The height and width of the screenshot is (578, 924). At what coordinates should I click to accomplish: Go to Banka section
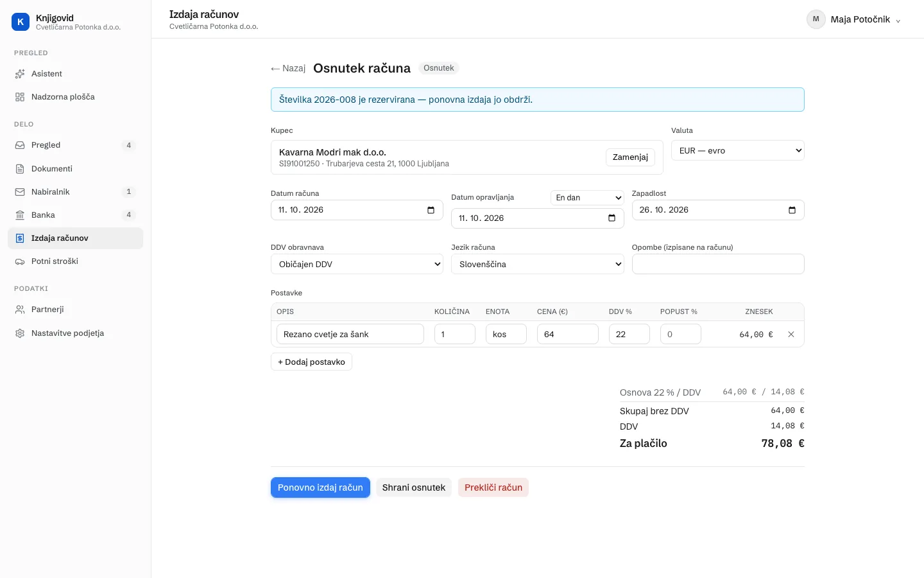[x=75, y=215]
